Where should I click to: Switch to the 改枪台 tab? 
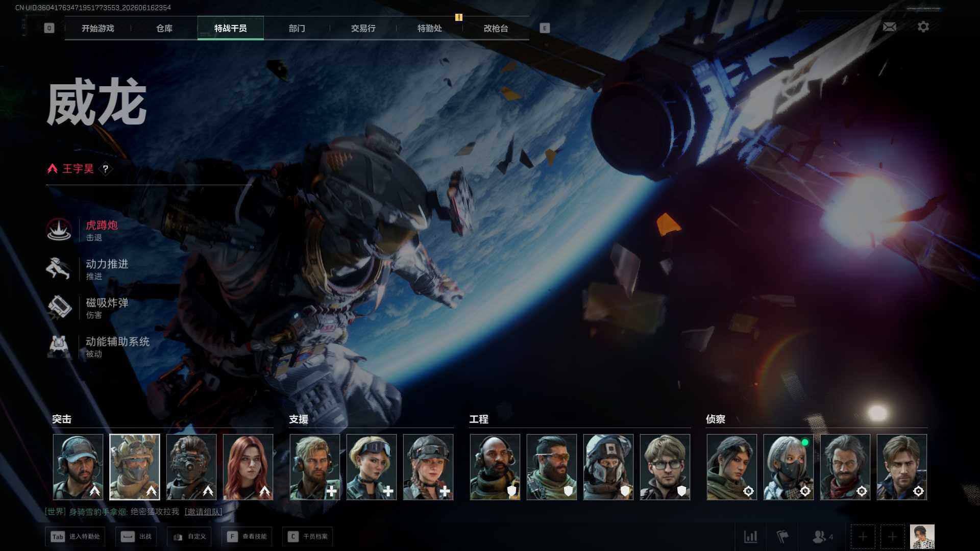(x=496, y=28)
